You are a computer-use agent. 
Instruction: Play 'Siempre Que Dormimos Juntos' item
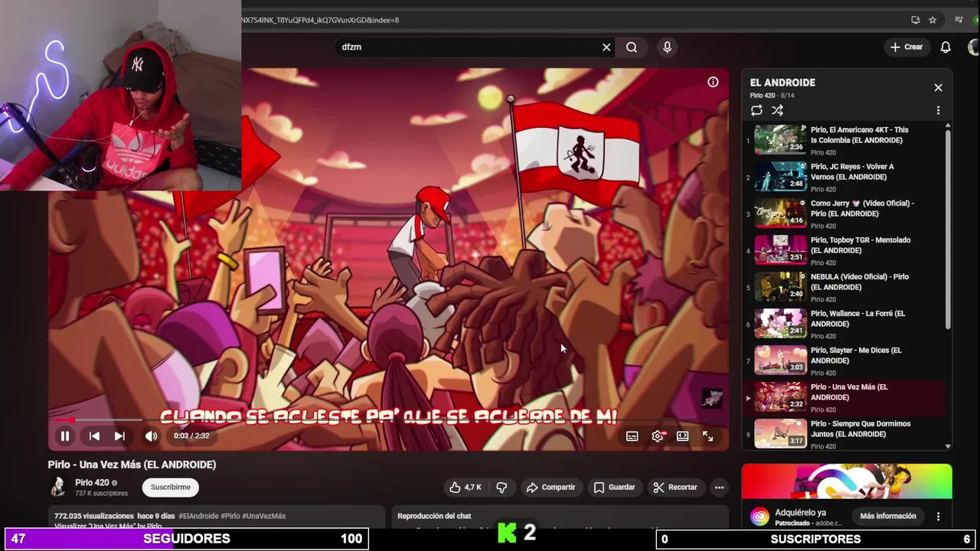click(842, 434)
